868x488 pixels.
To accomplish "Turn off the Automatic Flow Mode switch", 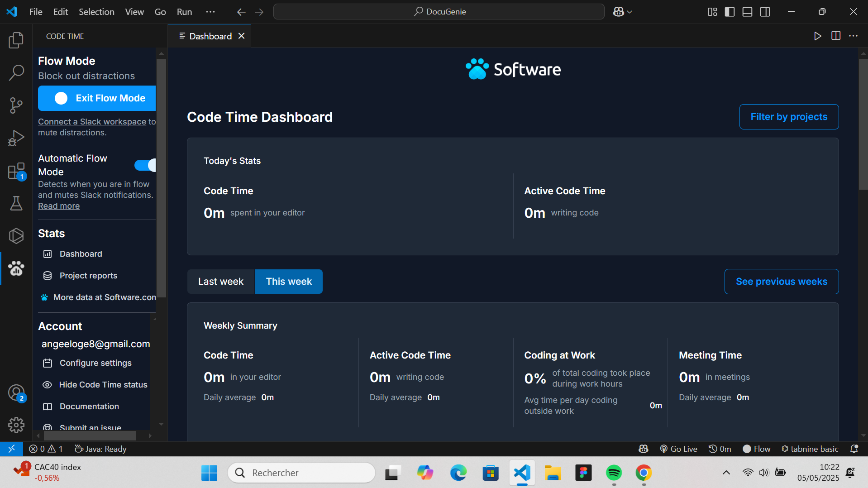I will pos(145,165).
